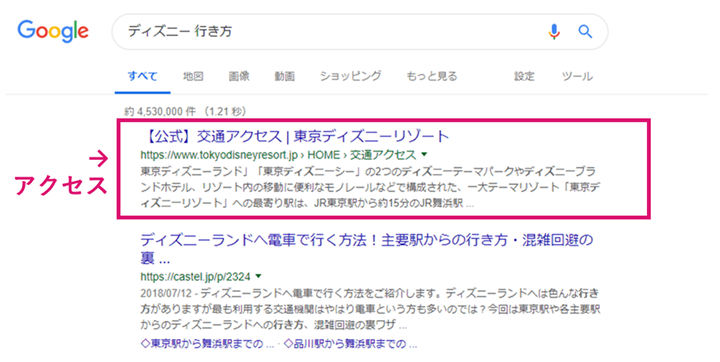This screenshot has width=720, height=362.
Task: Open the ツール option
Action: (577, 76)
